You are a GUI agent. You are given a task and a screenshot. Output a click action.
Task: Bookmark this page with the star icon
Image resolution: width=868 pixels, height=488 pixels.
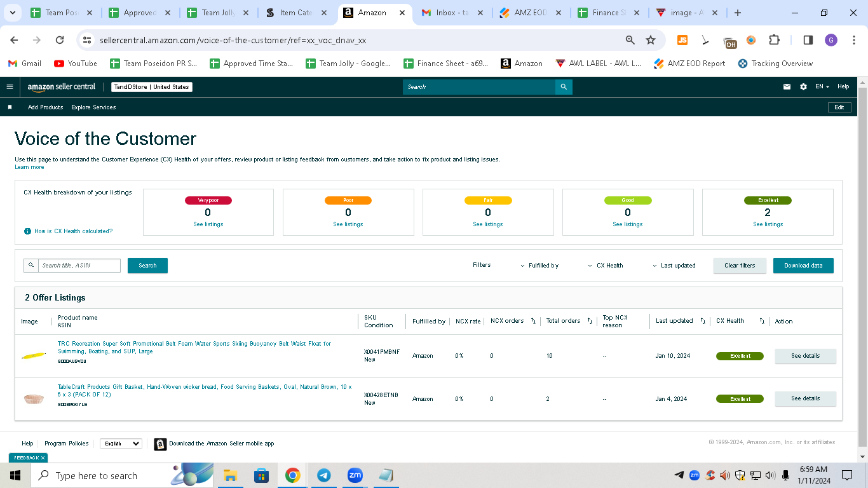651,40
